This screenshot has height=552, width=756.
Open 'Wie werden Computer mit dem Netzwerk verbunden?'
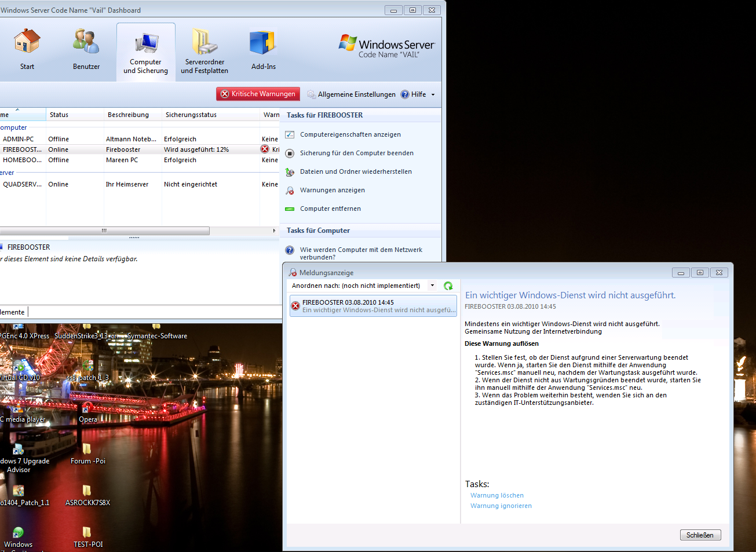[361, 253]
